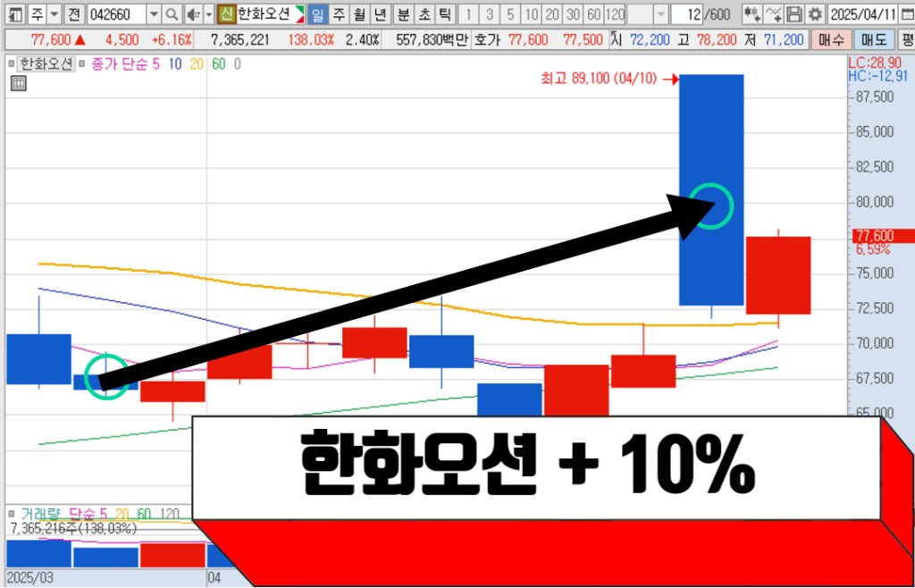The width and height of the screenshot is (915, 588).
Task: Click the low price 71,200 value
Action: click(x=784, y=40)
